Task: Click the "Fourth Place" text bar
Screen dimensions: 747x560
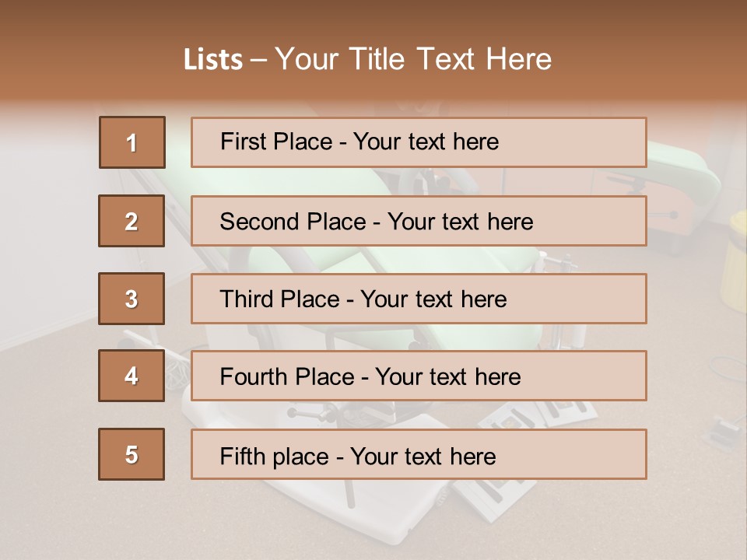Action: [x=419, y=376]
